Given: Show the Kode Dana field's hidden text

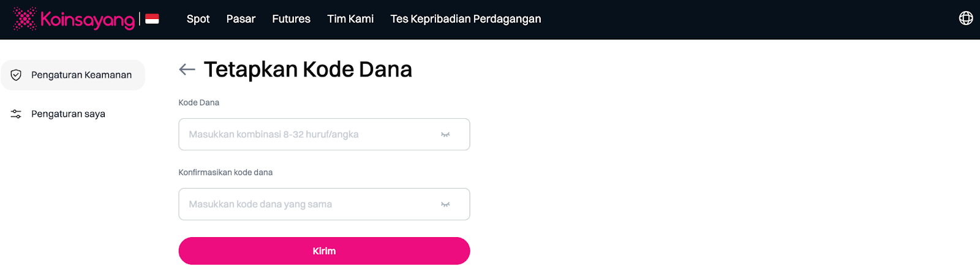Looking at the screenshot, I should point(445,135).
